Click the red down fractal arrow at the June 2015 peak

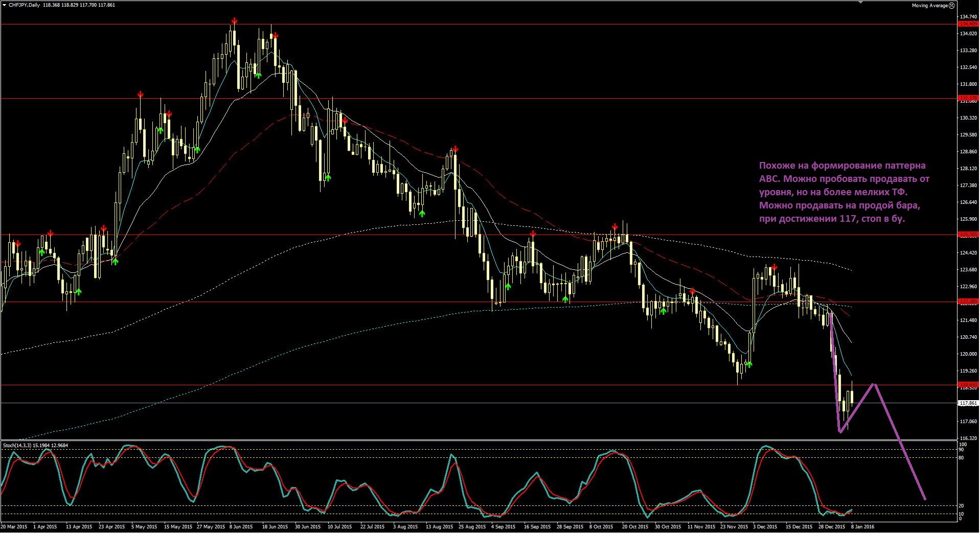tap(234, 21)
